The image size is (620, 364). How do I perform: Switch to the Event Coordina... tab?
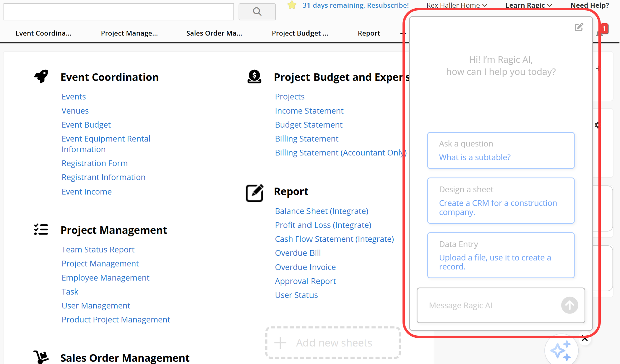click(43, 33)
